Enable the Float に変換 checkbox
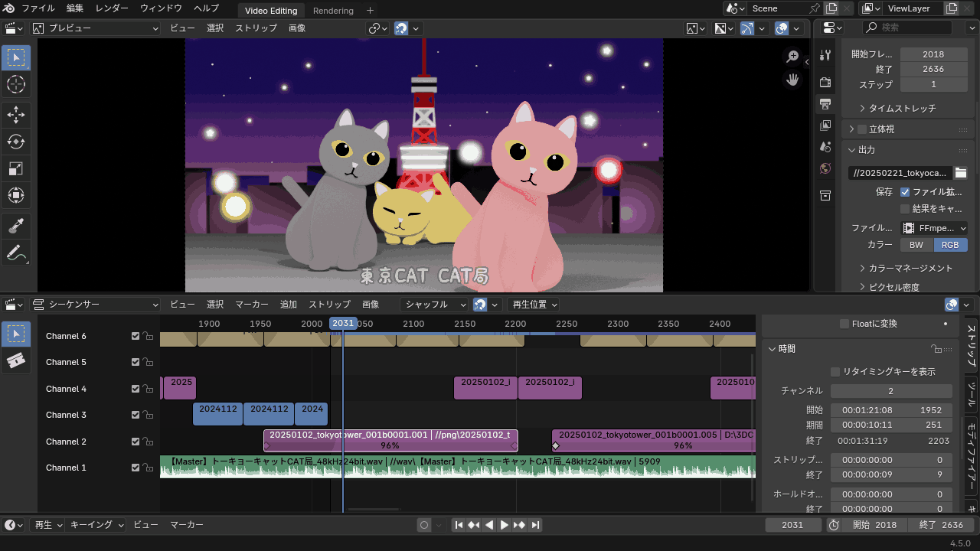 pos(845,324)
